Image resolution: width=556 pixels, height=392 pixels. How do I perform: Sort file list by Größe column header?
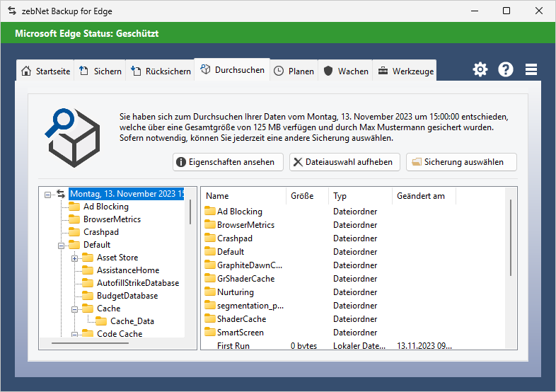coord(307,196)
